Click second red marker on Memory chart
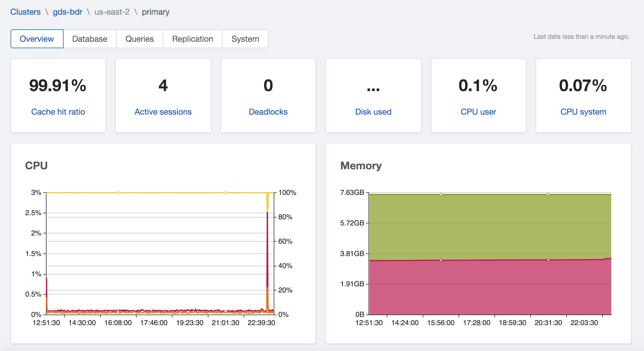 coord(548,260)
